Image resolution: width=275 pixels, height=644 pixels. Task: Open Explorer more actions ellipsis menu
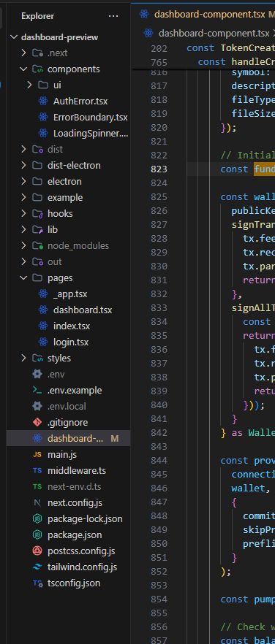pos(113,16)
